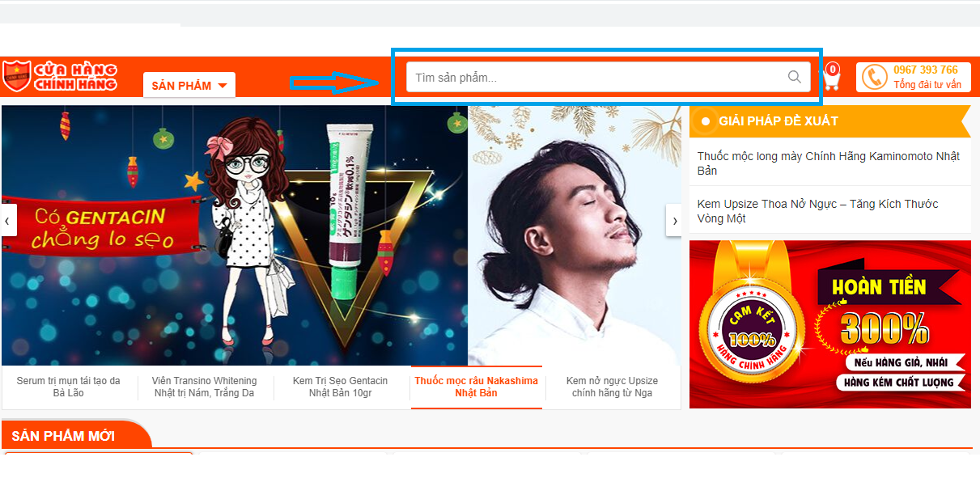The image size is (980, 495).
Task: Click the circle icon beside Giải Pháp Đề Xuất
Action: (705, 121)
